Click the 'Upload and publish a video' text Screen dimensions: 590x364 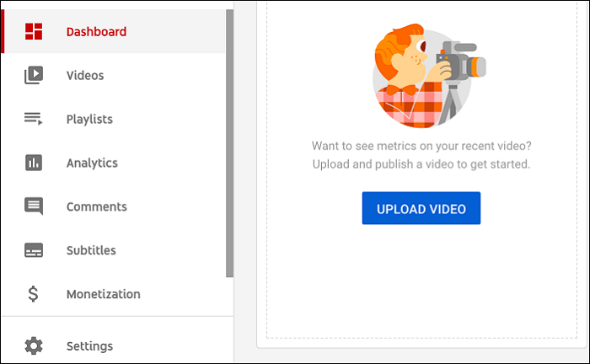pos(421,163)
